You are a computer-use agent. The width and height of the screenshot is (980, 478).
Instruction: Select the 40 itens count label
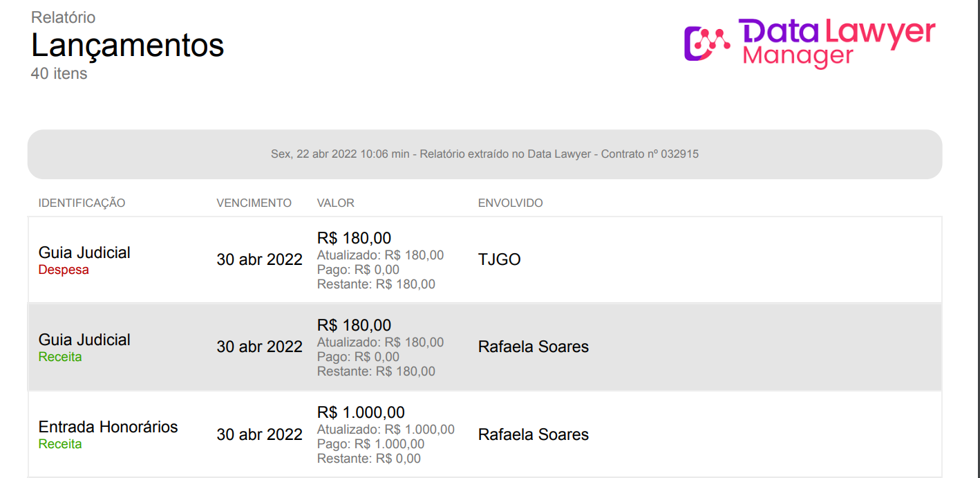click(59, 73)
